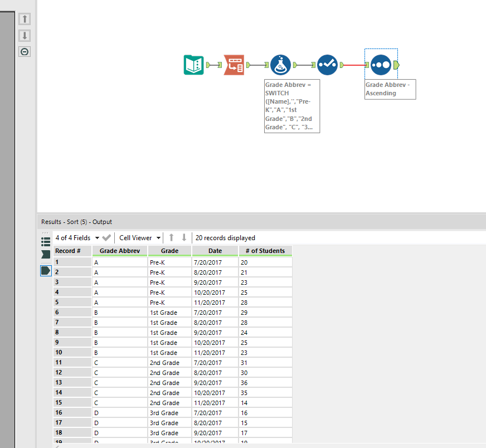Image resolution: width=486 pixels, height=448 pixels.
Task: Click the '20 records displayed' status text
Action: (x=225, y=238)
